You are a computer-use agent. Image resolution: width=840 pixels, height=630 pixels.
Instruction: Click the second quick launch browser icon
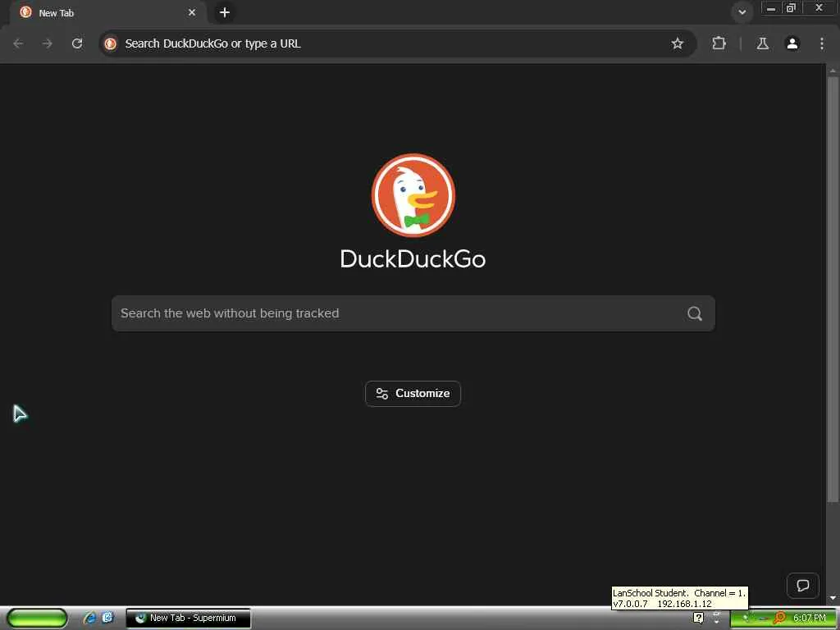click(x=107, y=618)
